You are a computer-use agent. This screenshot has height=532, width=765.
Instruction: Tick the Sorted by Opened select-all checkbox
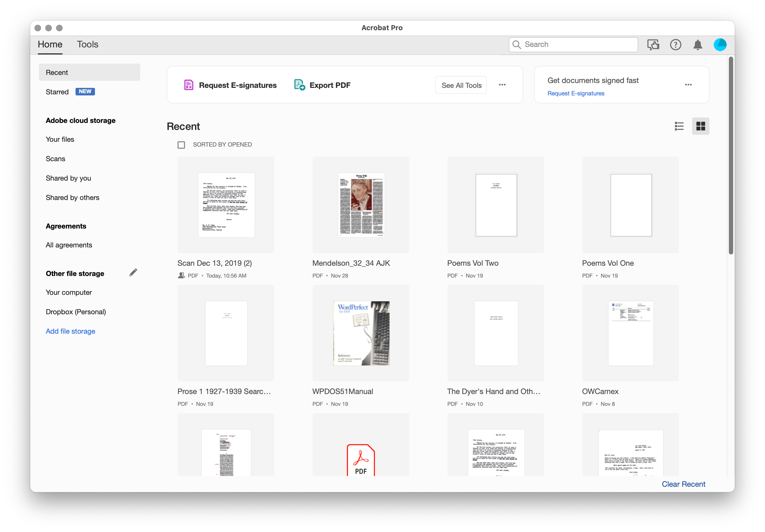(181, 145)
